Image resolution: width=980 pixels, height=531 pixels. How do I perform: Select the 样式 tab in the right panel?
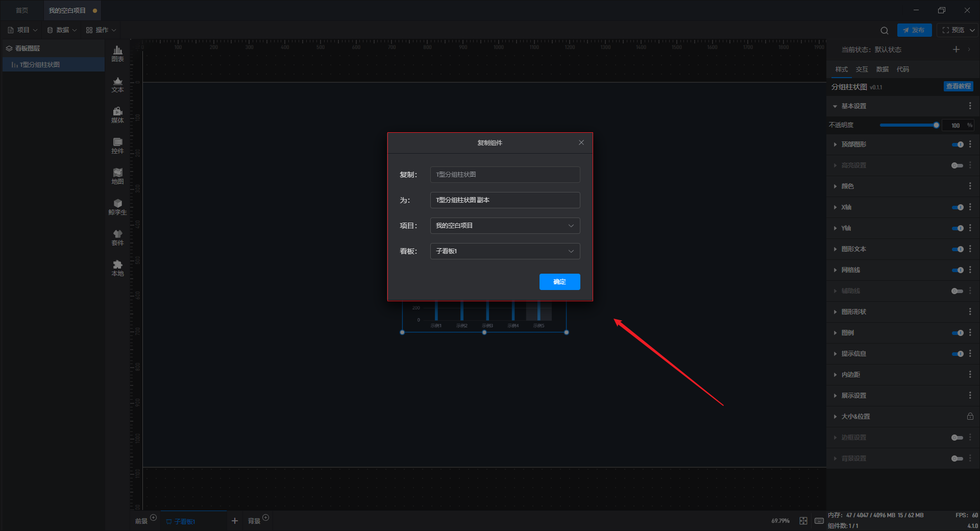tap(842, 69)
